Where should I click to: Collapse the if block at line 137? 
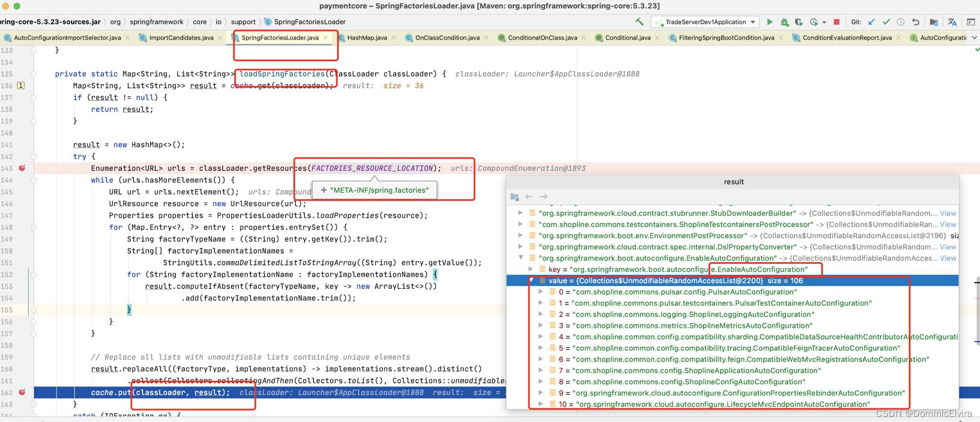click(x=33, y=97)
